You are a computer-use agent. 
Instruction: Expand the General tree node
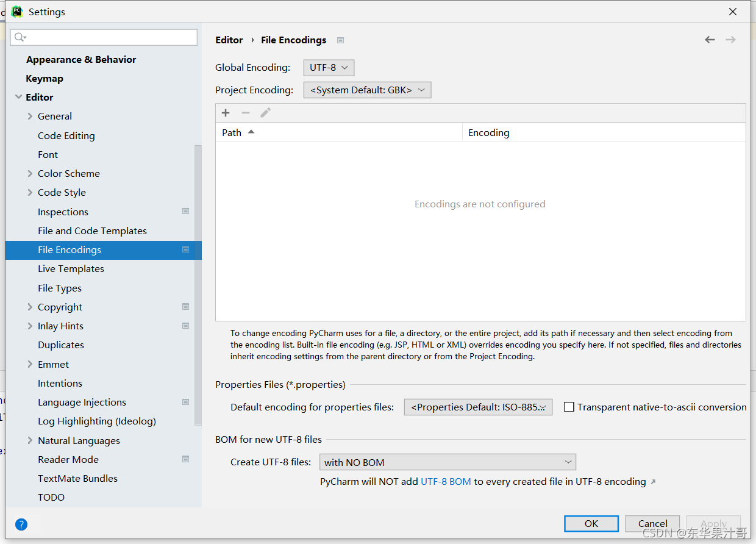30,116
